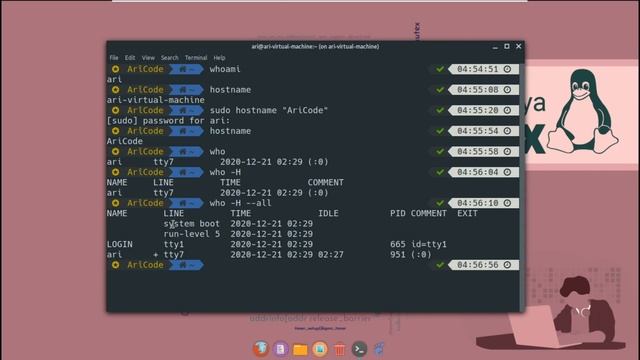The width and height of the screenshot is (640, 360).
Task: Click the timestamp 04:55:08
Action: click(478, 89)
